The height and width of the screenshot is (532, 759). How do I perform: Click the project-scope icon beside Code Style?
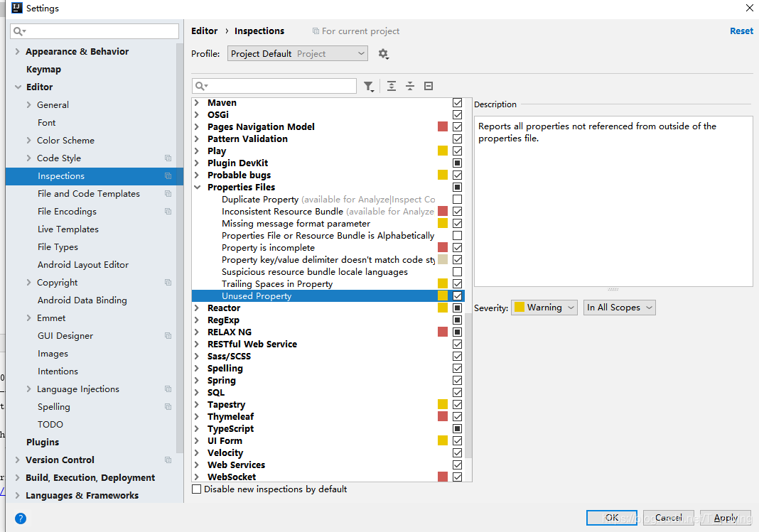[168, 158]
